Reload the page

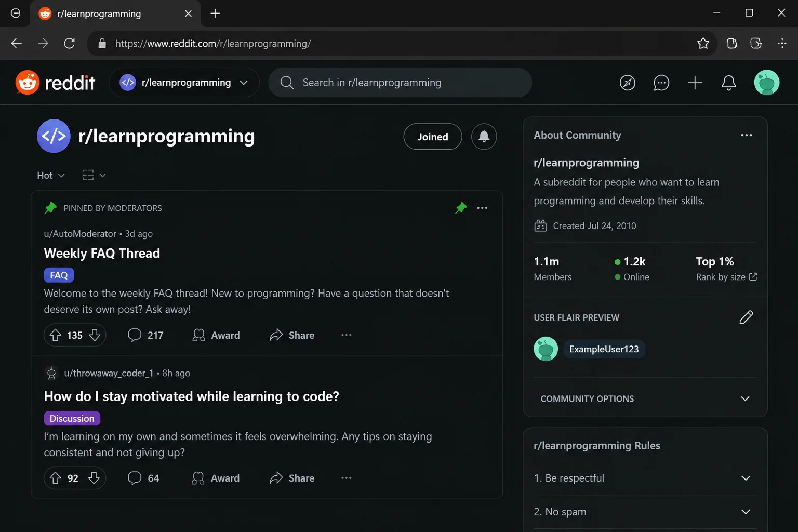tap(69, 44)
